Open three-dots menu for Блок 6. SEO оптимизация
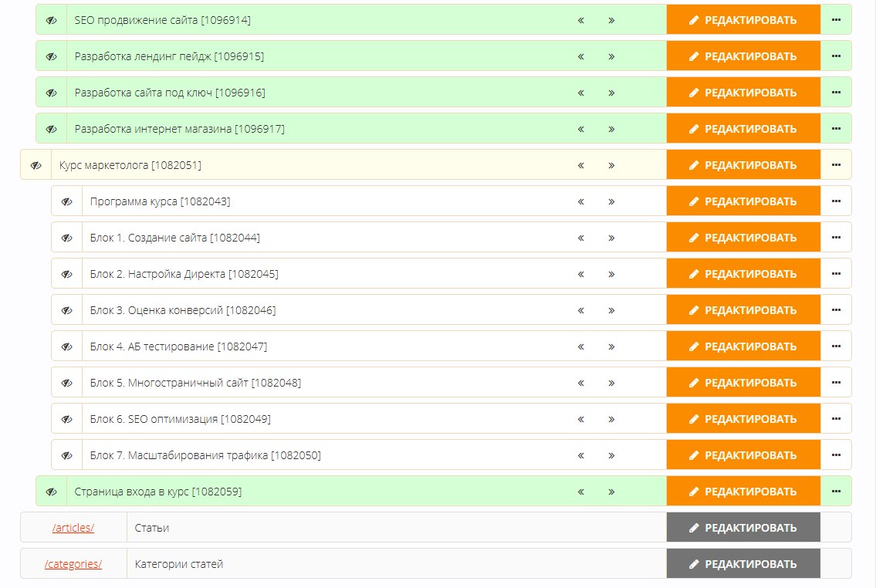This screenshot has height=588, width=876. (x=836, y=419)
